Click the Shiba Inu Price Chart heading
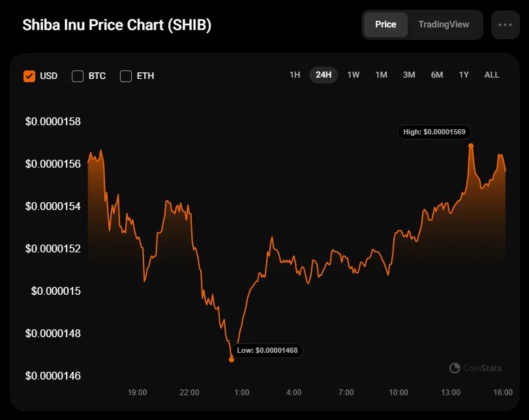The image size is (529, 420). pyautogui.click(x=117, y=25)
